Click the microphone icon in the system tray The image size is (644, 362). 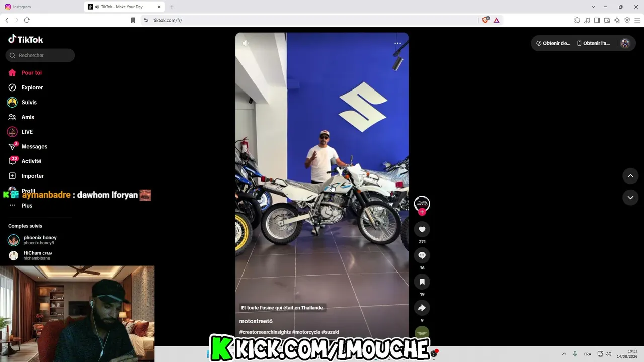click(x=575, y=354)
